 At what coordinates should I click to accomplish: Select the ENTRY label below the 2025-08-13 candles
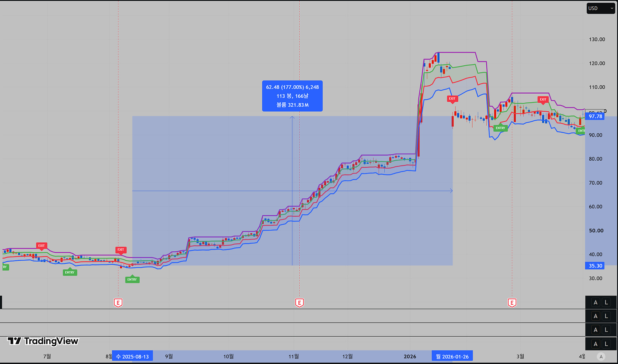pyautogui.click(x=132, y=279)
